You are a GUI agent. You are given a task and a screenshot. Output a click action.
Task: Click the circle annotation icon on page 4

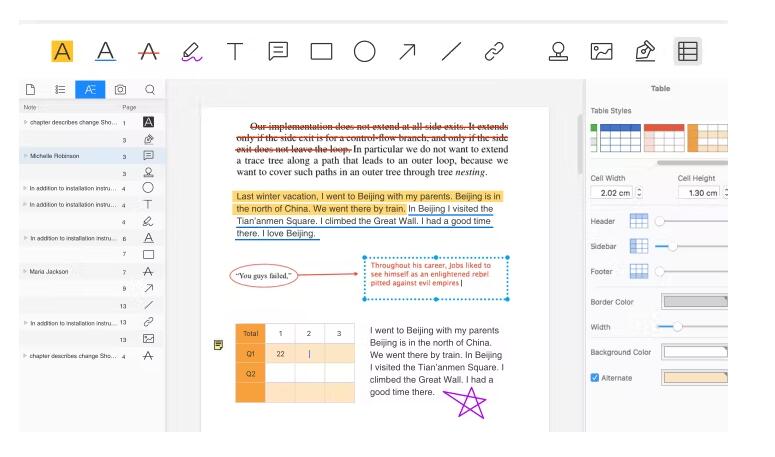coord(148,188)
